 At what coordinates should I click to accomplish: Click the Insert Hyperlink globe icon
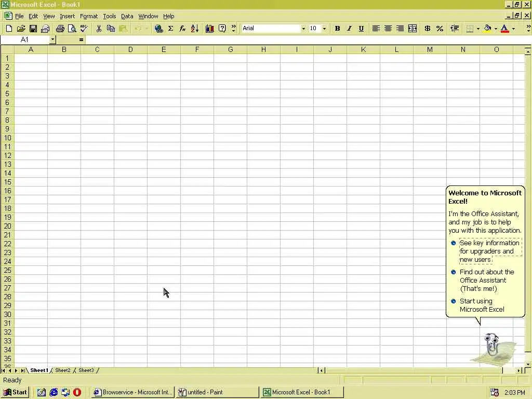[x=158, y=29]
